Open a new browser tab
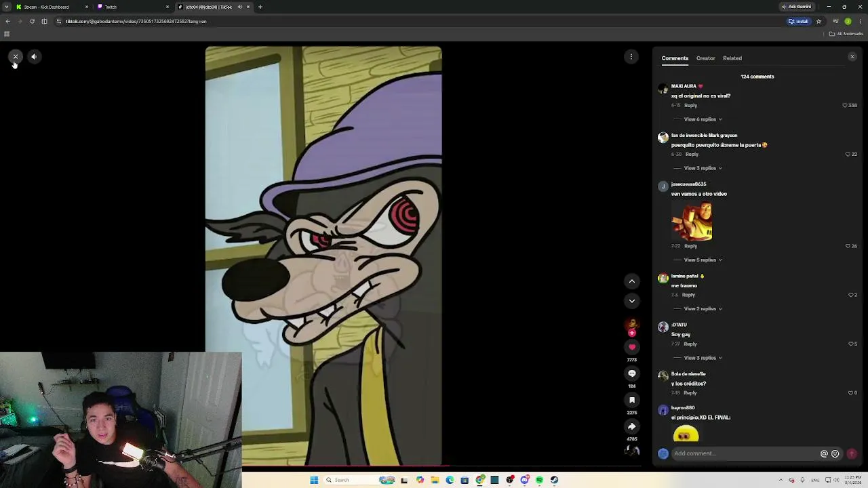This screenshot has width=868, height=488. tap(260, 7)
